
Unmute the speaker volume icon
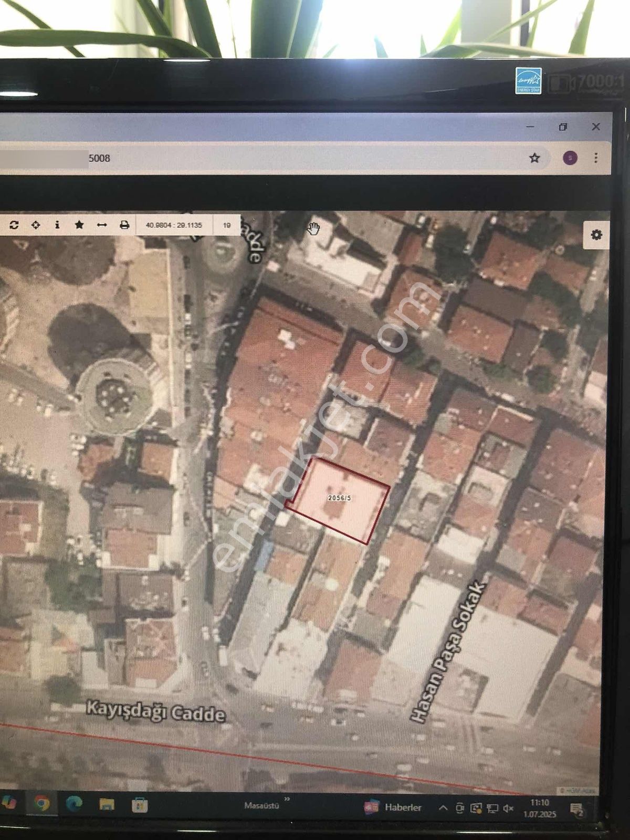[508, 808]
